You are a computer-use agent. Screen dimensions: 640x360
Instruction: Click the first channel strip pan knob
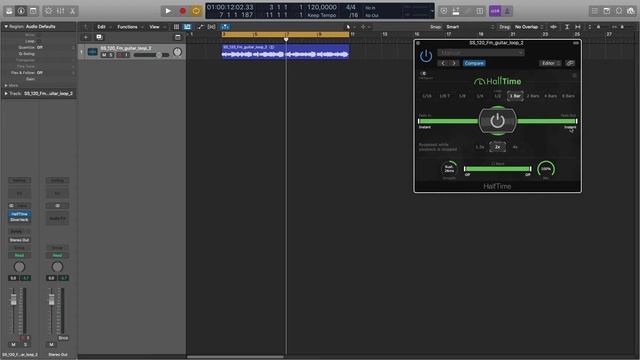(19, 267)
